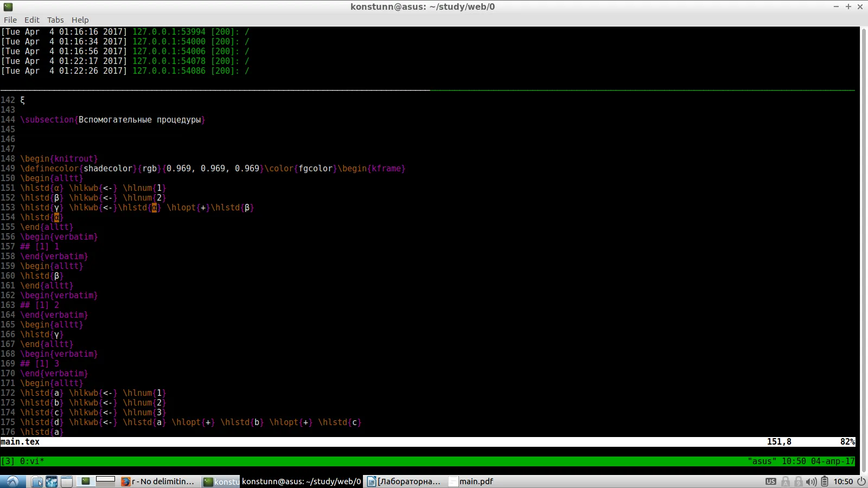Switch to the second desktop in pager
The width and height of the screenshot is (868, 488).
105,481
